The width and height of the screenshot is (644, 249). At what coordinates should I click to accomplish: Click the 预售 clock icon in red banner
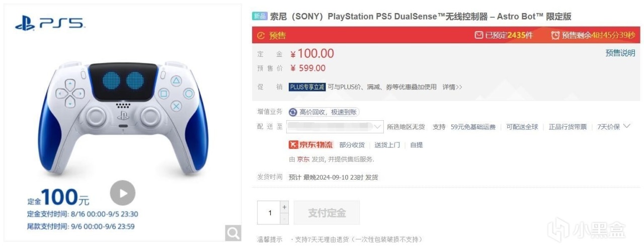pos(261,35)
